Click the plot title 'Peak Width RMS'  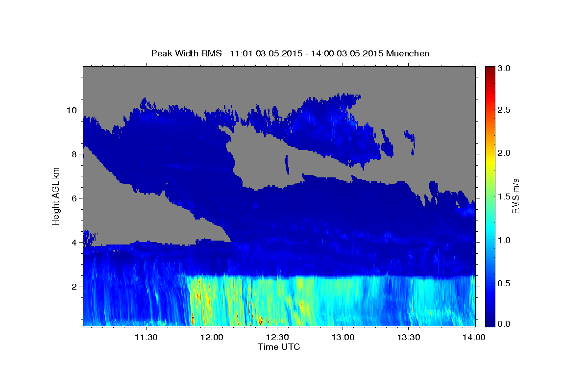coord(186,53)
